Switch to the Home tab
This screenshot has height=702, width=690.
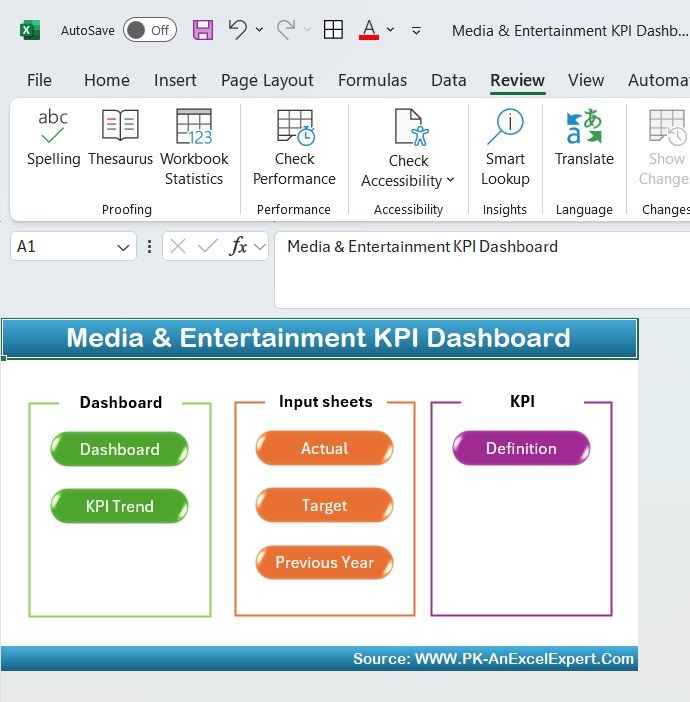107,80
